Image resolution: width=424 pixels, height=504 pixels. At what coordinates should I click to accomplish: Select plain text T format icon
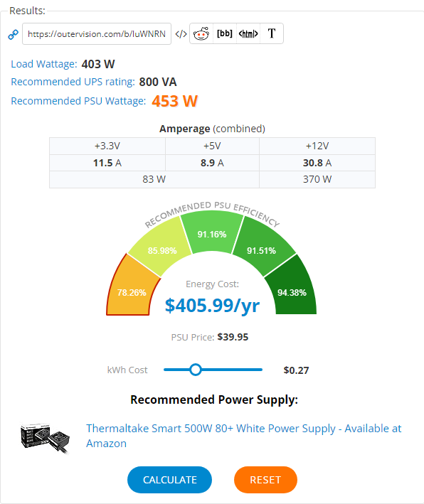[272, 33]
